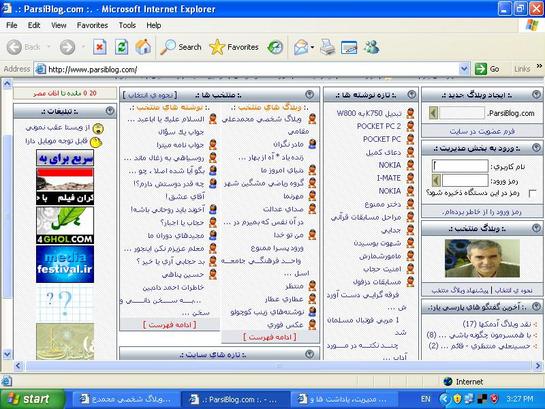
Task: Click the horizontal scrollbar right arrow
Action: pos(538,366)
